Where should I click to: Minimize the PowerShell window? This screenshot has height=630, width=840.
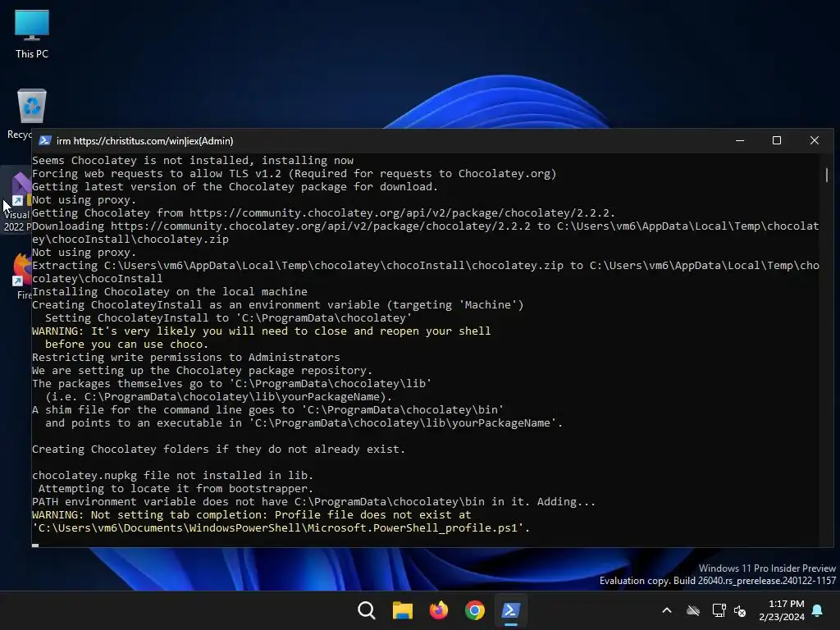[740, 140]
